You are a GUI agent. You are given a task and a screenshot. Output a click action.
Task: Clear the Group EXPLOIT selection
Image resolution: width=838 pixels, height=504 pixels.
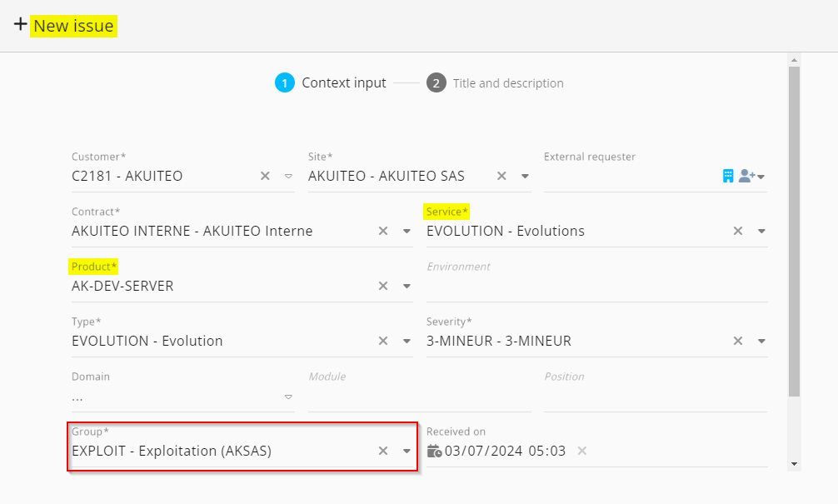(x=383, y=451)
